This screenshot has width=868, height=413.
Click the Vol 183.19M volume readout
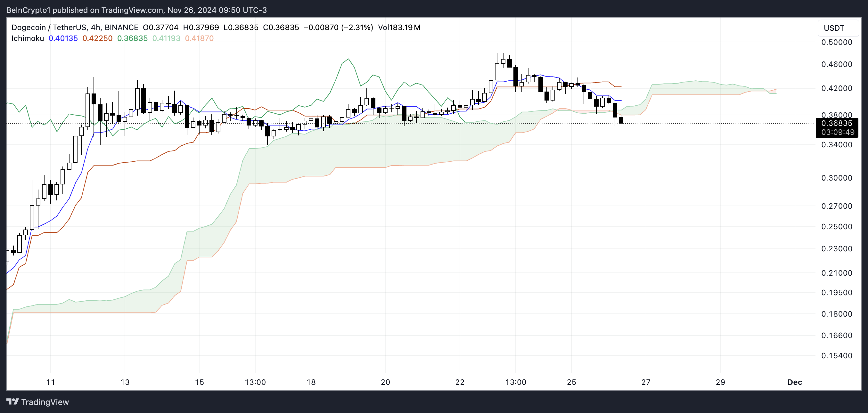click(x=399, y=27)
